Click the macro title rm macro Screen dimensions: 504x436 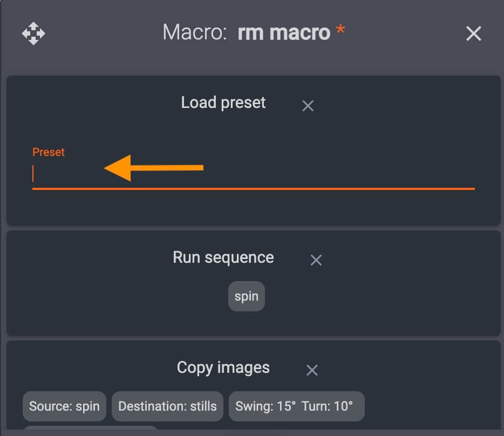[x=284, y=33]
